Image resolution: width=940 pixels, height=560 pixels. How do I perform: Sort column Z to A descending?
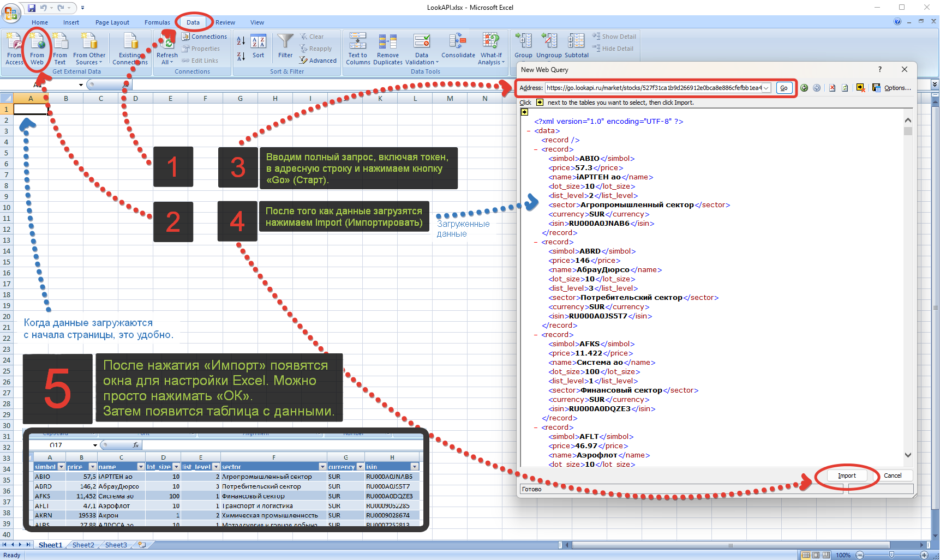click(241, 56)
